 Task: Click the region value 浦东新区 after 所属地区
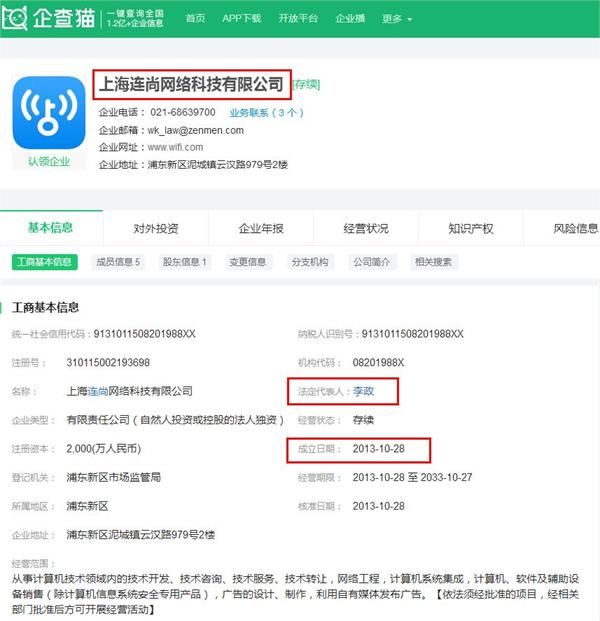(87, 506)
